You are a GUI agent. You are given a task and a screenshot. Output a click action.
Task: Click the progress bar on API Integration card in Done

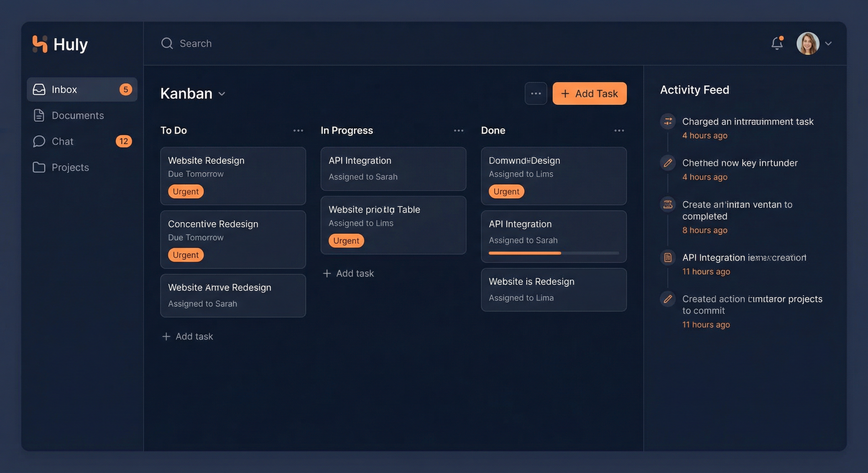pos(554,253)
